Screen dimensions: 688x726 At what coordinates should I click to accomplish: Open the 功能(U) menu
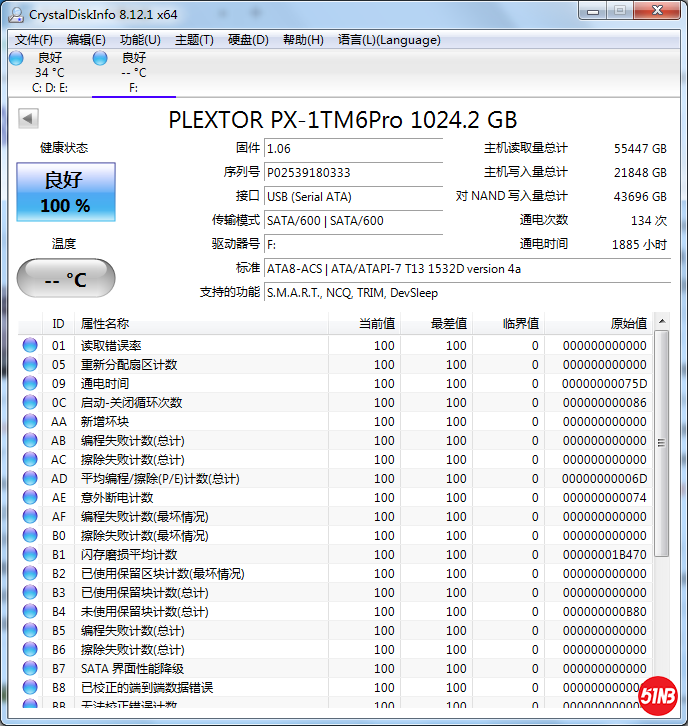pyautogui.click(x=140, y=40)
